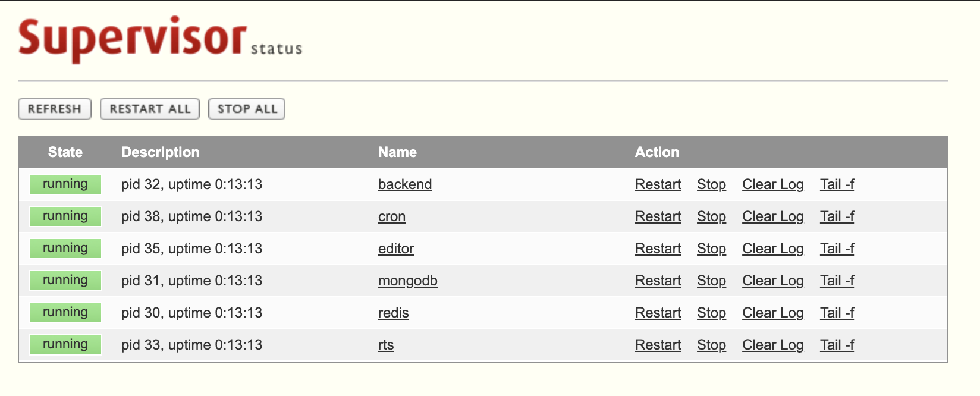980x396 pixels.
Task: Restart the backend process
Action: pyautogui.click(x=658, y=184)
